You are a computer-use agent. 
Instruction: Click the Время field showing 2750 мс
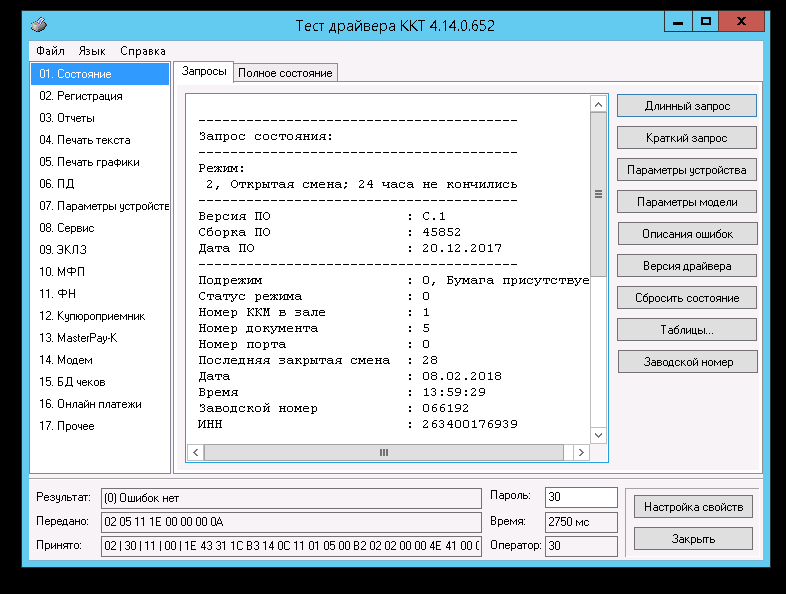point(581,522)
